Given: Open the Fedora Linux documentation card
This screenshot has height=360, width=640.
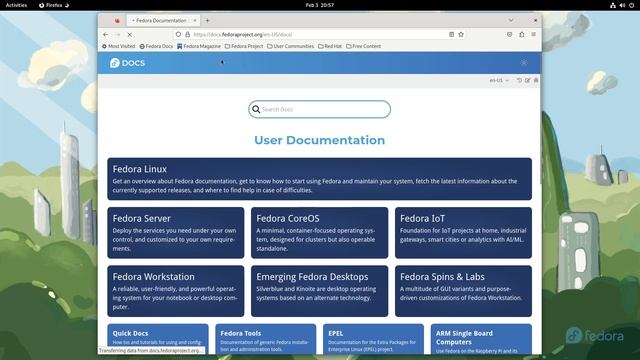Looking at the screenshot, I should 320,179.
